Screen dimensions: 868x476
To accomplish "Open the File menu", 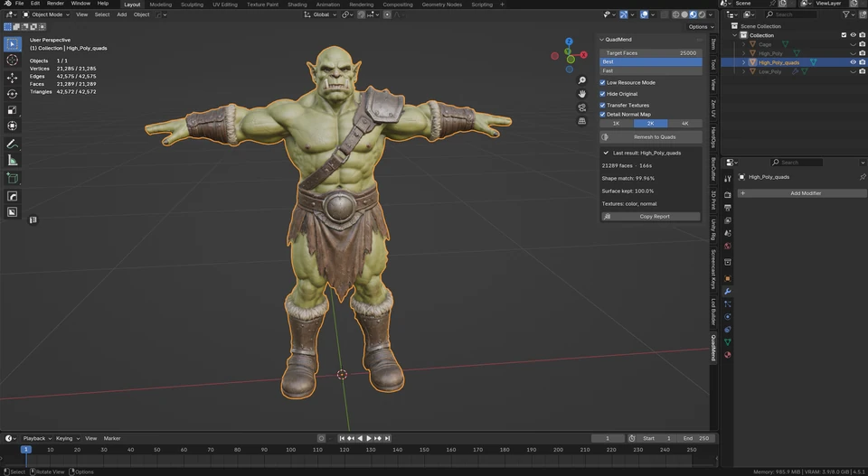I will pyautogui.click(x=19, y=4).
